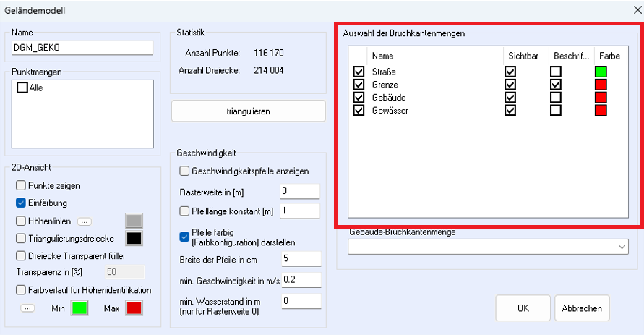The width and height of the screenshot is (644, 335).
Task: Disable the Sichtbar checkbox for Grenze
Action: click(510, 85)
